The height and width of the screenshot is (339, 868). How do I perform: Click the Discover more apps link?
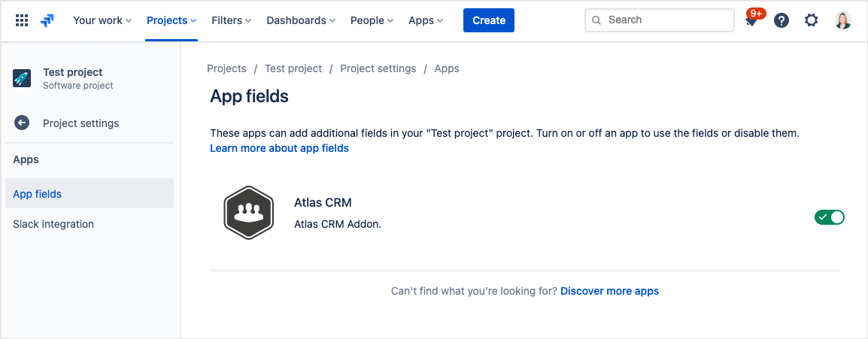[609, 291]
